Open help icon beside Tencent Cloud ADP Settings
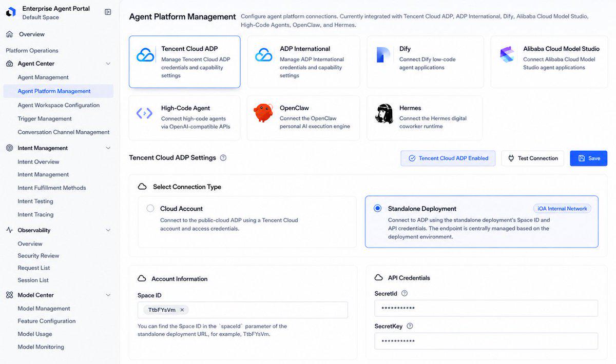Viewport: 616px width, 364px height. click(223, 158)
